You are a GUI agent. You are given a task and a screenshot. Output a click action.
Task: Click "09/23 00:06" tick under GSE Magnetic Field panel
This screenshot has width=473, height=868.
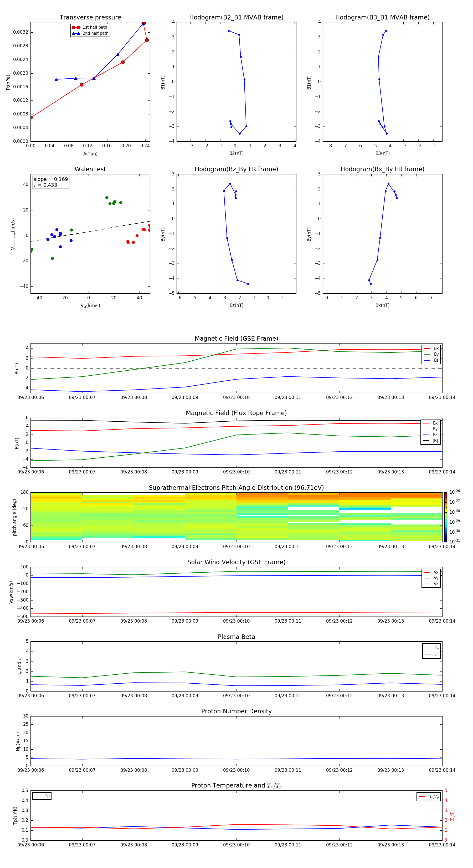(x=31, y=398)
